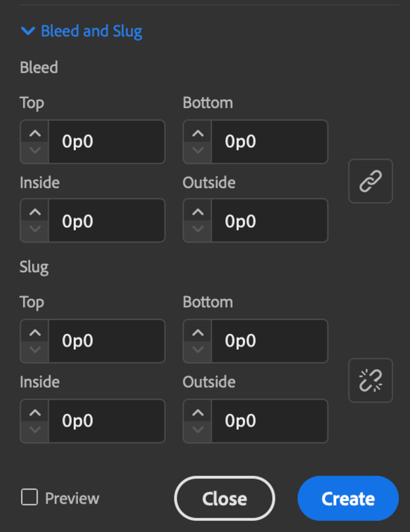410x532 pixels.
Task: Click the chain link icon to unlink Bleed values
Action: pyautogui.click(x=370, y=181)
